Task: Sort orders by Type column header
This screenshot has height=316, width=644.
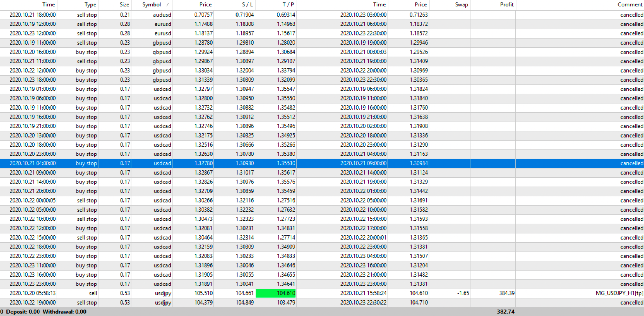Action: point(90,5)
